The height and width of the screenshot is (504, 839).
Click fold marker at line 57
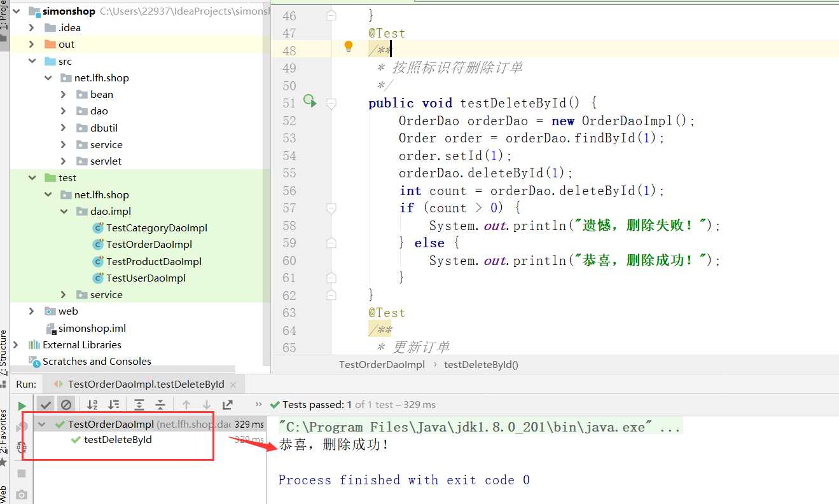331,208
